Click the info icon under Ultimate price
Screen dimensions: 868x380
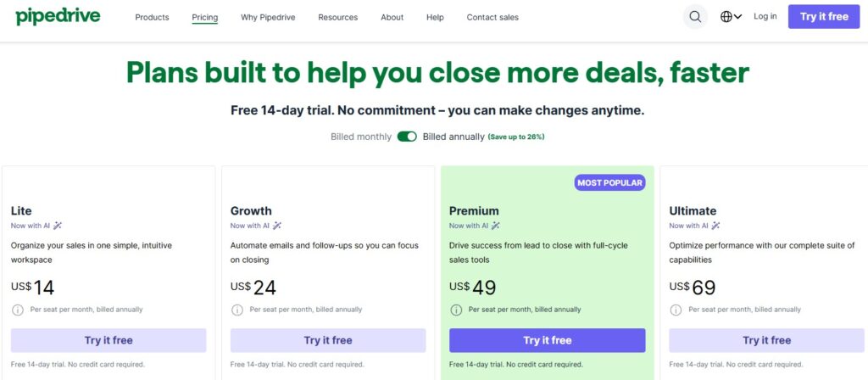[675, 310]
